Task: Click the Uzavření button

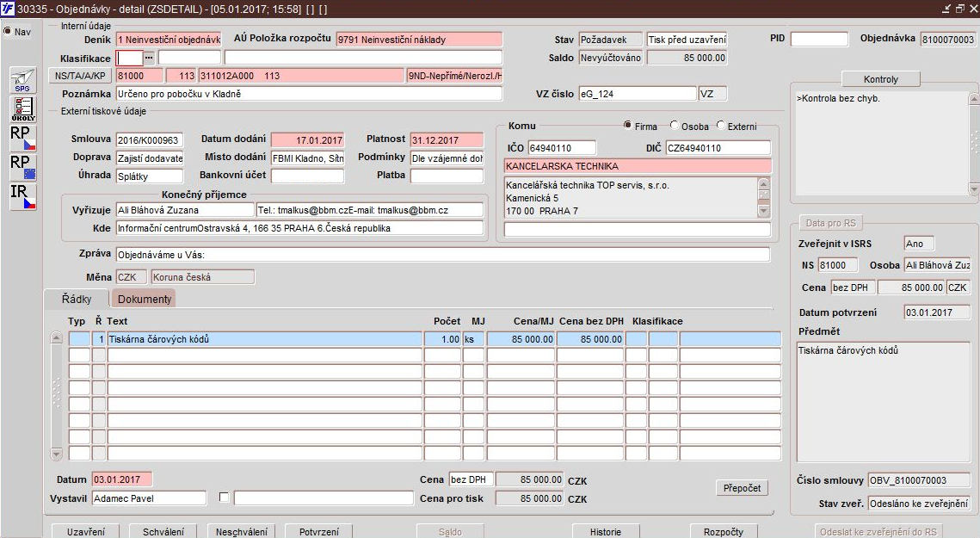Action: point(86,532)
